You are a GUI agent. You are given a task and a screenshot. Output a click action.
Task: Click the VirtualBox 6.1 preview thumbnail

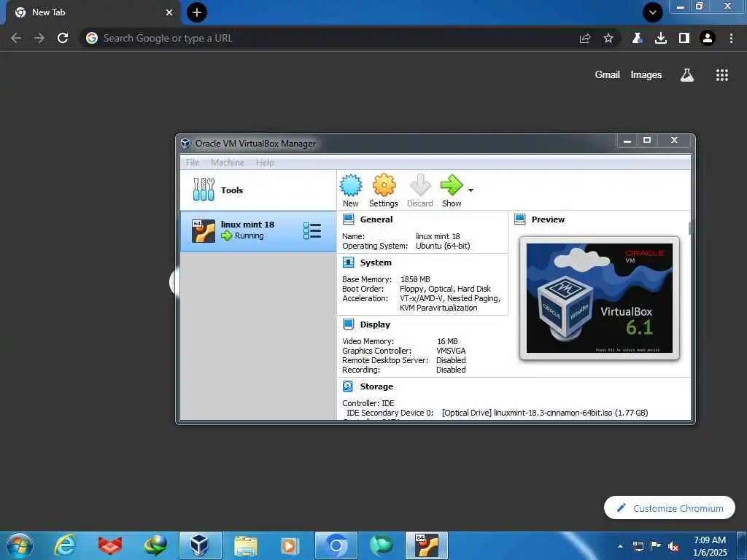point(600,298)
